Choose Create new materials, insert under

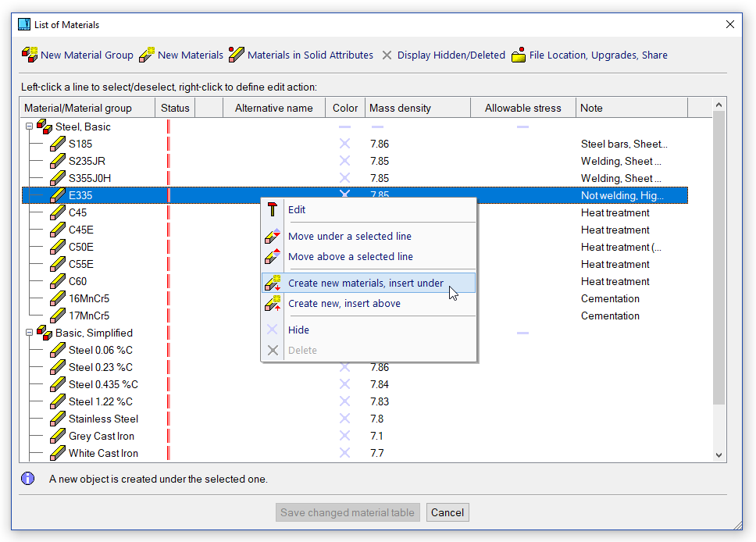366,283
